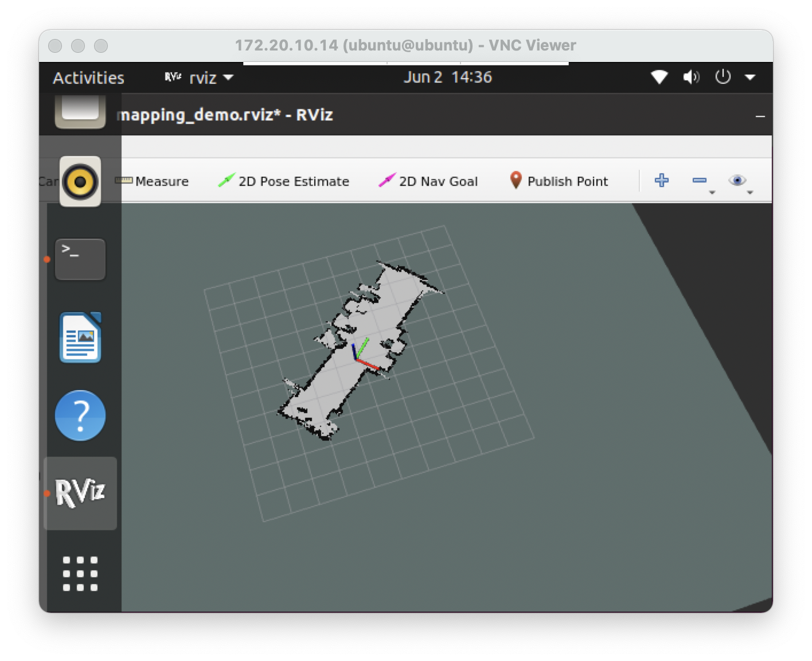Click the power status icon
812x661 pixels.
(x=723, y=77)
